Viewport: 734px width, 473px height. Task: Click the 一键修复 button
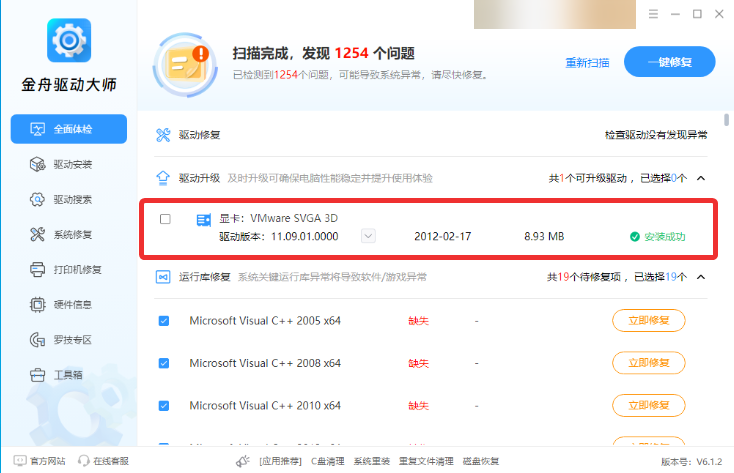tap(669, 61)
